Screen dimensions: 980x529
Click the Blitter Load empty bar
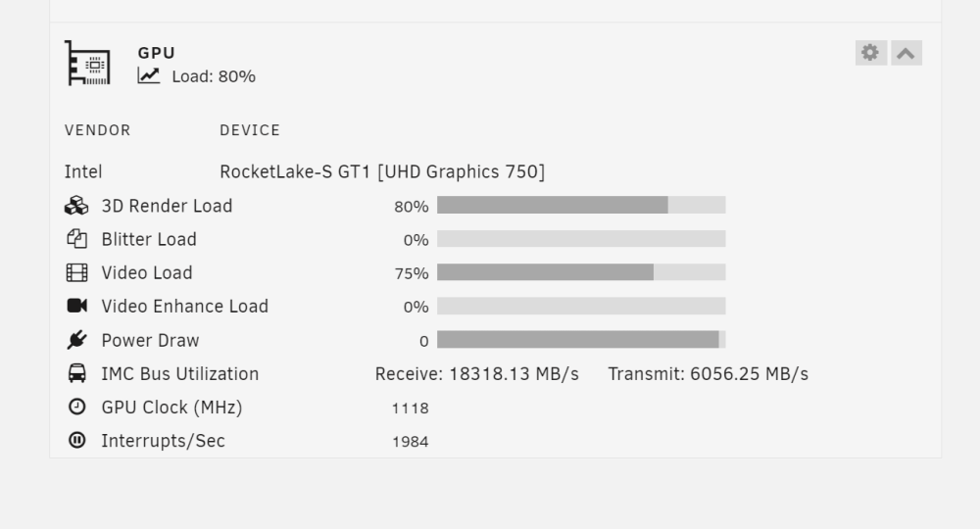pos(581,239)
